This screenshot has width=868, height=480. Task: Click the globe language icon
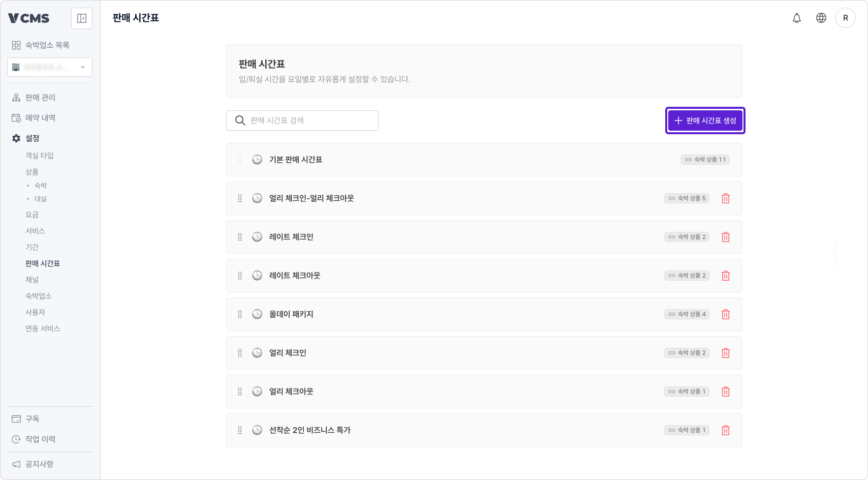(x=821, y=18)
